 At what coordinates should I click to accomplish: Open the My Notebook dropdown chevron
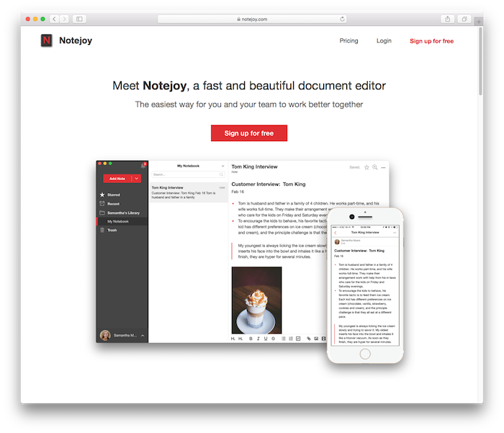(x=222, y=166)
